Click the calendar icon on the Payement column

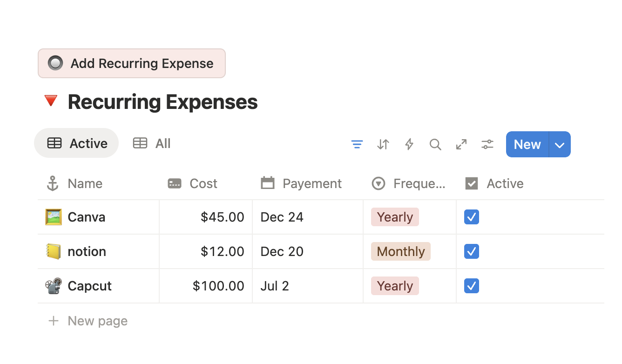(268, 183)
